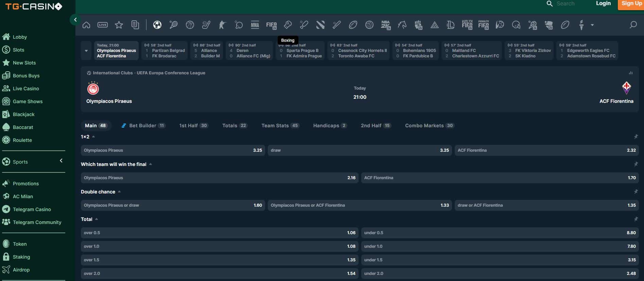This screenshot has width=644, height=281.
Task: Switch to the Handicaps tab
Action: [x=330, y=126]
